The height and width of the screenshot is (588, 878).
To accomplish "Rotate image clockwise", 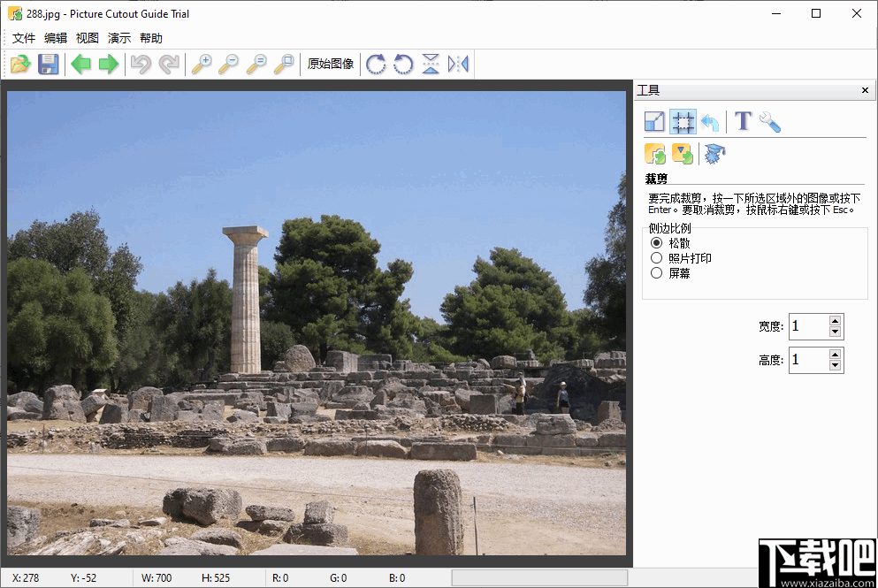I will [376, 64].
